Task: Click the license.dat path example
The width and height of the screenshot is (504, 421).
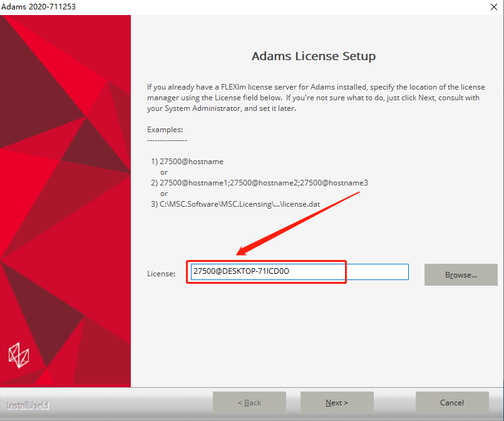Action: 235,204
